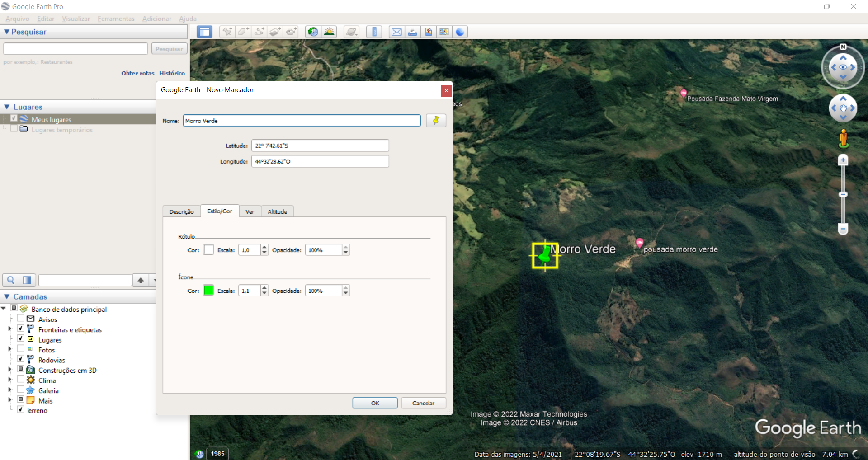Click Pousada Fazenda Mato Virgem map pin
Viewport: 868px width, 460px height.
pos(684,94)
